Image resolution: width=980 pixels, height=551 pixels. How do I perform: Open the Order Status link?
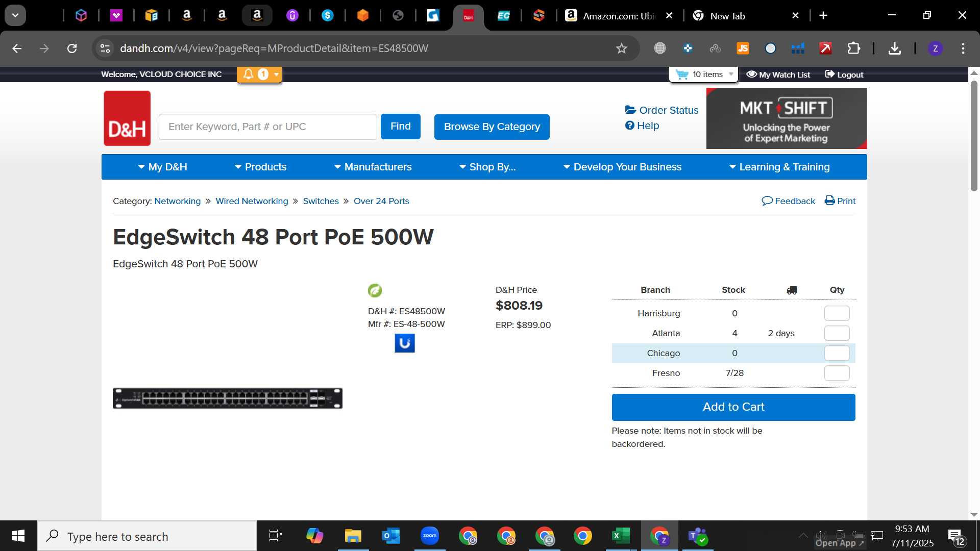tap(662, 110)
